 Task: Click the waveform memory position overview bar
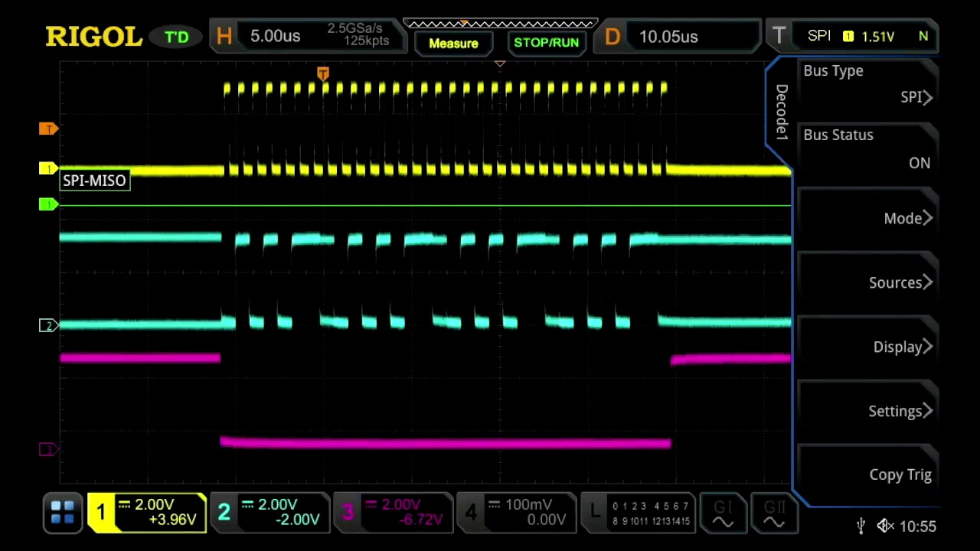[x=499, y=23]
